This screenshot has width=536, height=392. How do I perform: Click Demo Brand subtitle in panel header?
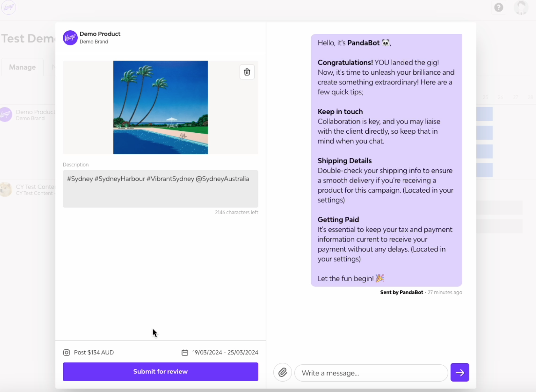click(94, 42)
